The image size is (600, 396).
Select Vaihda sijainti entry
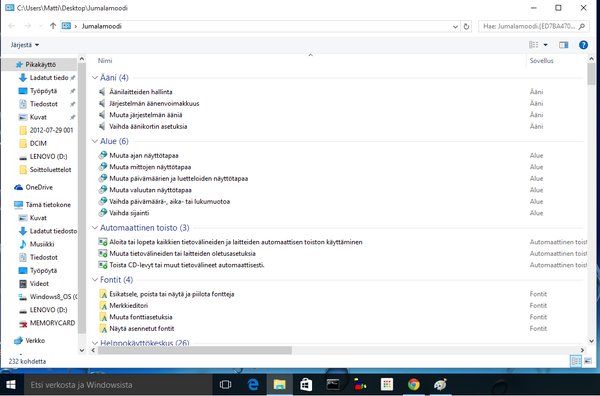point(124,213)
